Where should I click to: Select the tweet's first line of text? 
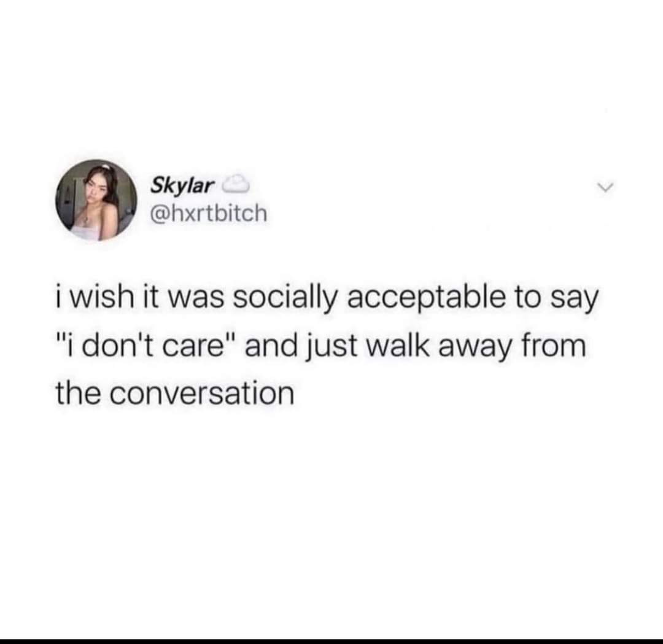coord(327,297)
